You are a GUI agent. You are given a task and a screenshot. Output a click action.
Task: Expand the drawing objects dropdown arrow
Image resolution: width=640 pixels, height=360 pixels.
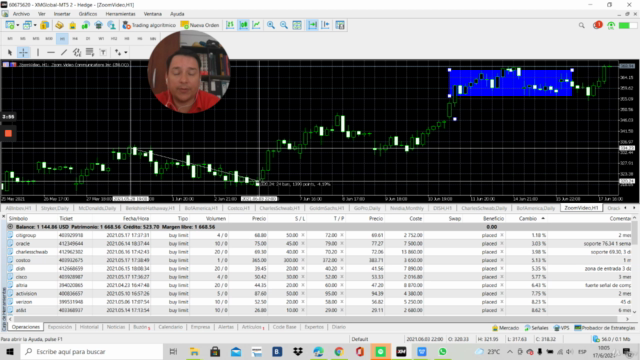pos(126,52)
